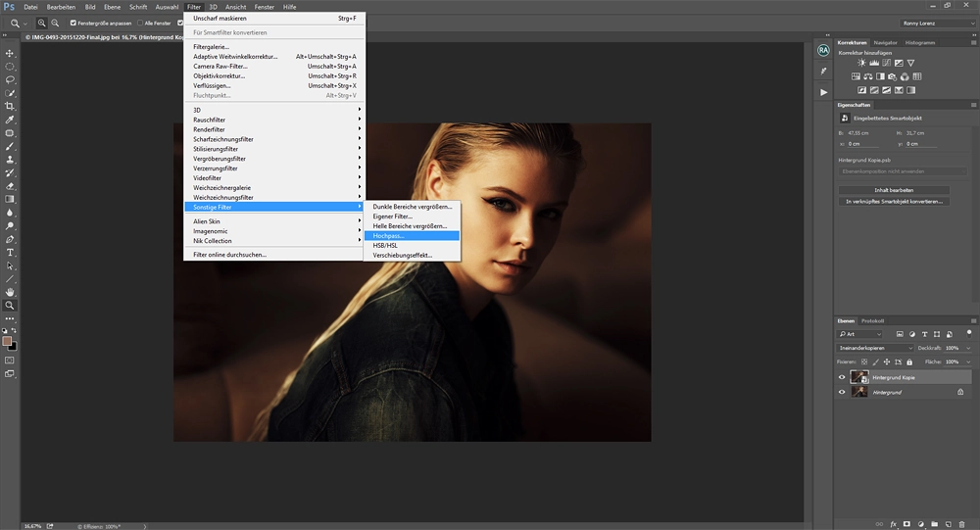
Task: Swap foreground and background colors
Action: pos(14,330)
